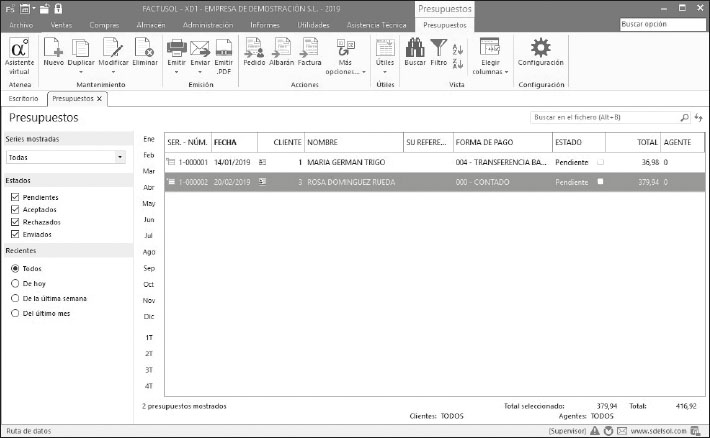Switch to the Escritorio tab
The image size is (710, 438).
pos(23,99)
